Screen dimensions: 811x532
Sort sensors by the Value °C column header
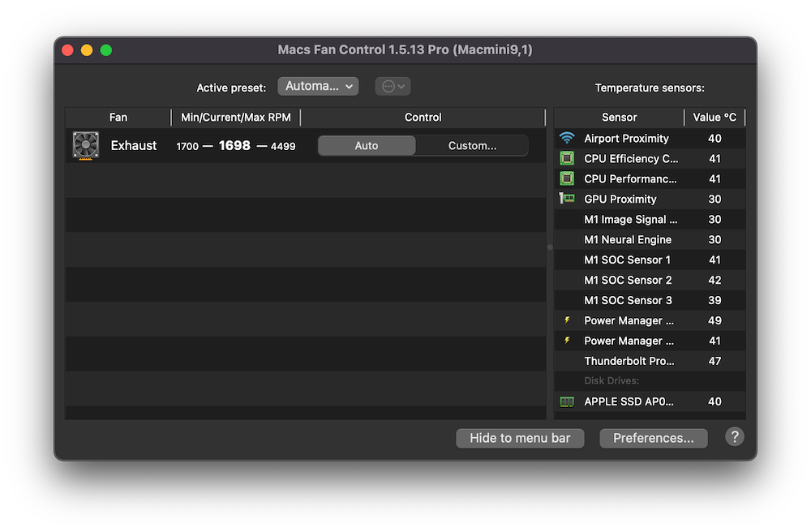[x=715, y=117]
